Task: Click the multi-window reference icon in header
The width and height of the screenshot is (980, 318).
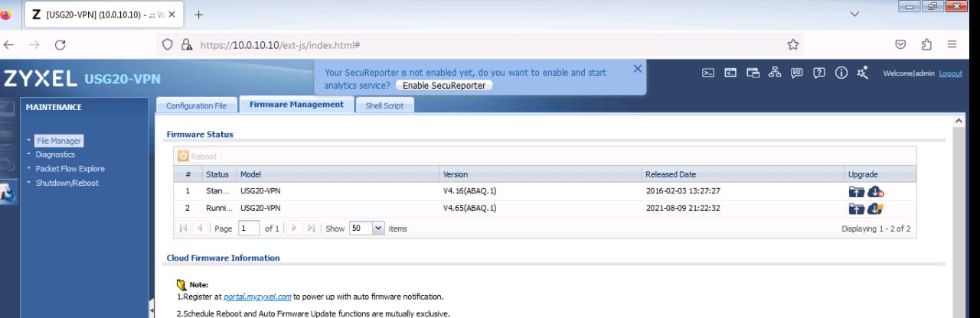Action: 753,73
